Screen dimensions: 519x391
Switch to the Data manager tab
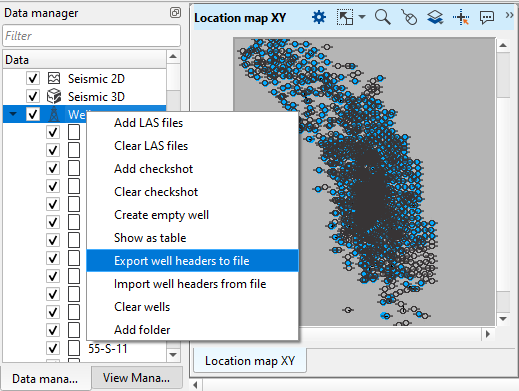[x=45, y=379]
